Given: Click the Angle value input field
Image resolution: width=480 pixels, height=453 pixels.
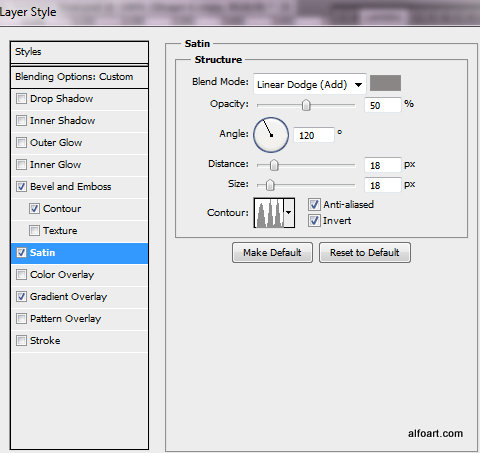Looking at the screenshot, I should 314,135.
